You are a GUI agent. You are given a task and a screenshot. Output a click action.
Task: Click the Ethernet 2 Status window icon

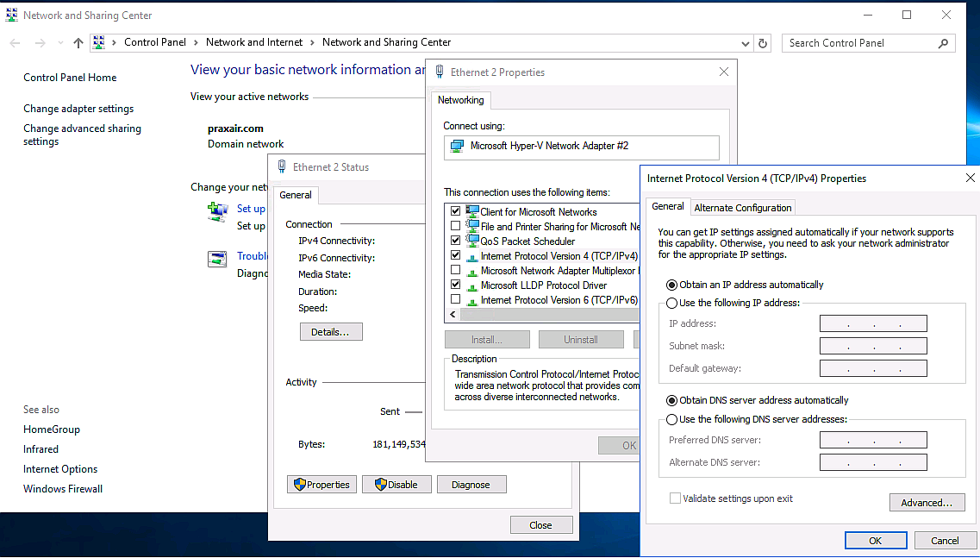pyautogui.click(x=283, y=167)
